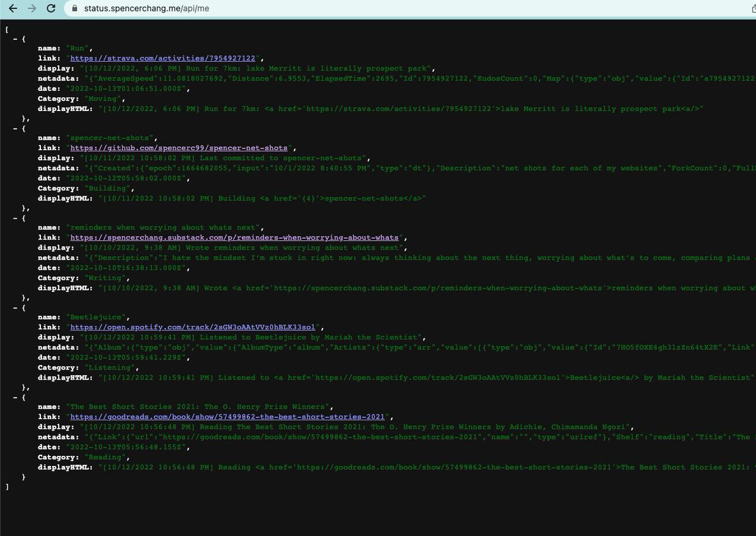Click the lock icon in the address bar

click(x=74, y=9)
